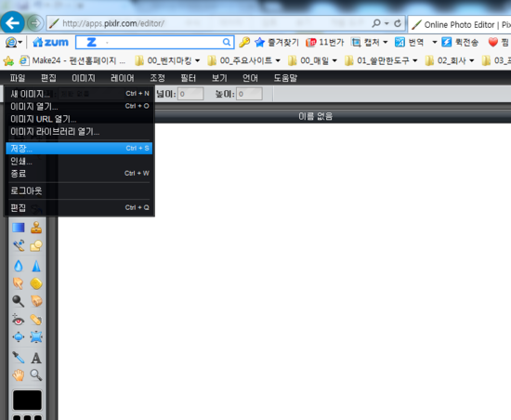Image resolution: width=511 pixels, height=420 pixels.
Task: Select the Gradient tool
Action: point(19,228)
